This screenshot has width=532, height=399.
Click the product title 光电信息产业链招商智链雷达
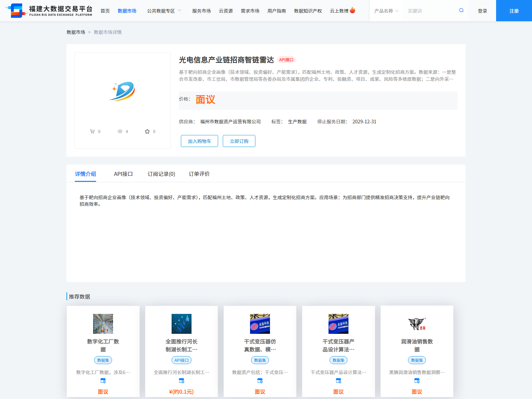pos(226,60)
